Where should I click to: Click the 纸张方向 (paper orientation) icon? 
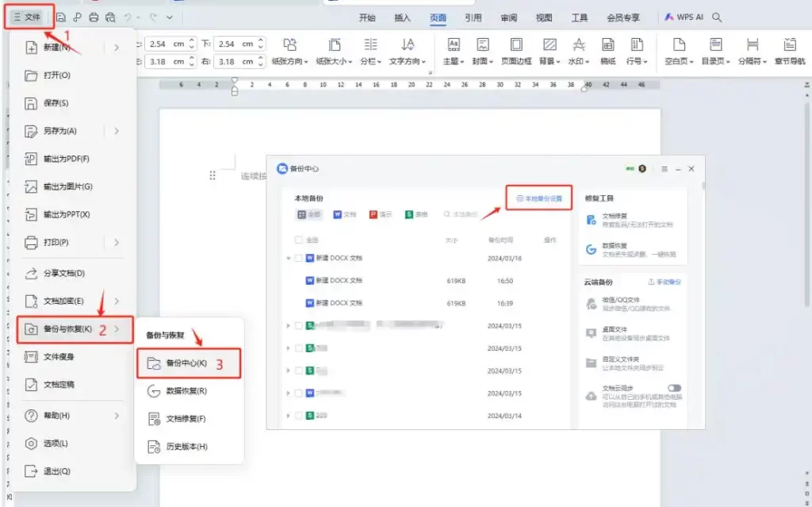click(290, 45)
